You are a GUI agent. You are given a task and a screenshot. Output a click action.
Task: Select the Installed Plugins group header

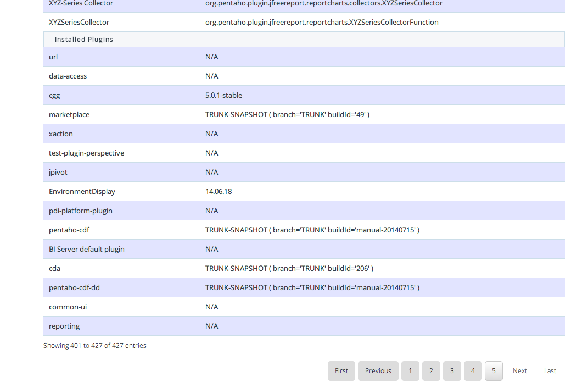coord(304,40)
